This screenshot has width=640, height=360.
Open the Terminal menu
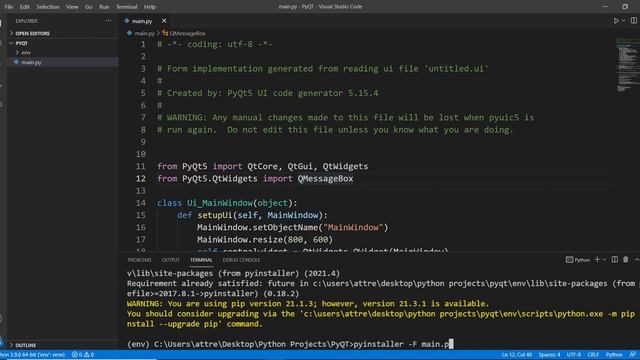[x=127, y=7]
